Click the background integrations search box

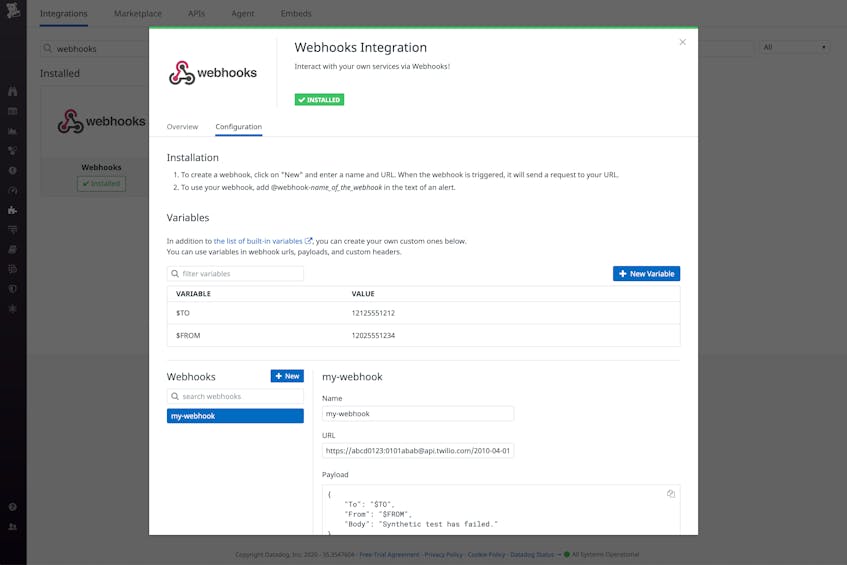pos(95,49)
